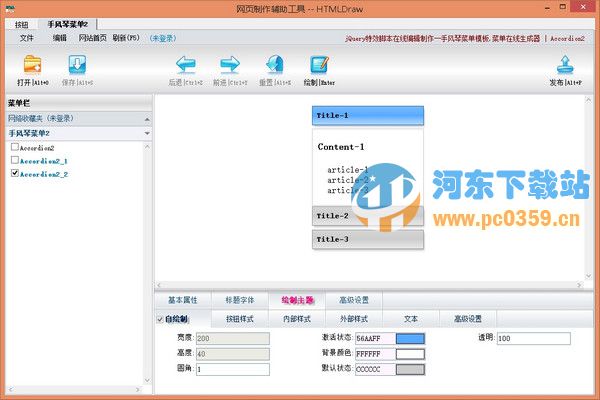Select the Accordion2_1 item text
600x400 pixels.
[44, 161]
